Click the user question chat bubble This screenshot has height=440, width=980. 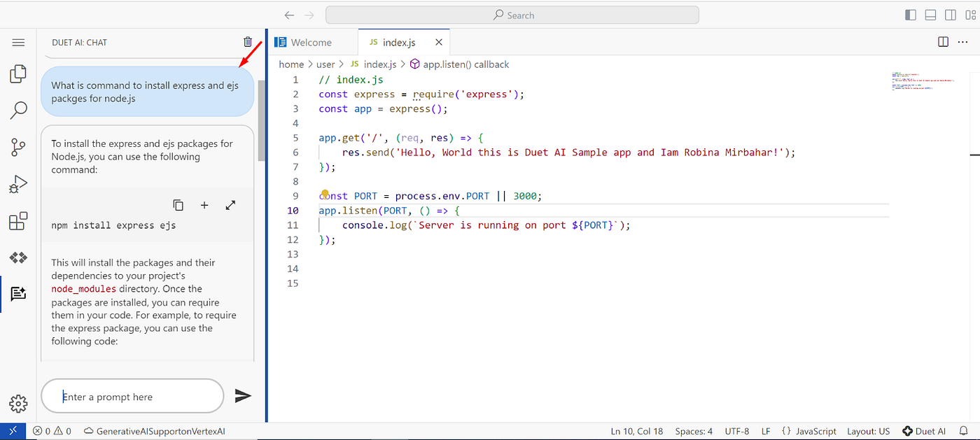(147, 92)
